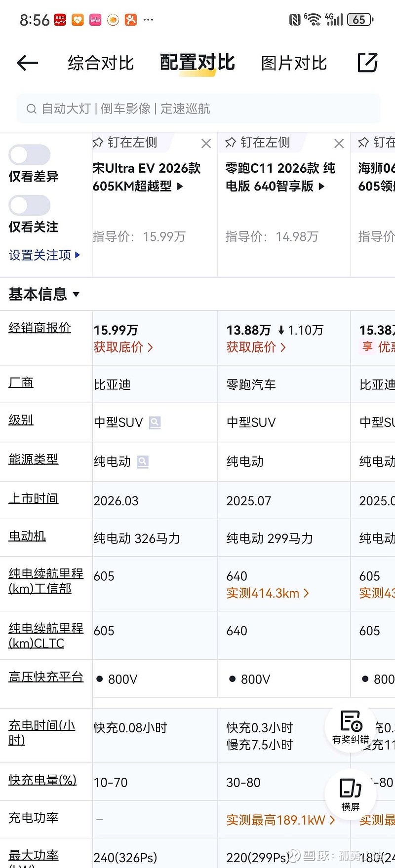Open 纯电动 energy type lookup icon
Viewport: 395px width, 868px height.
coord(143,462)
